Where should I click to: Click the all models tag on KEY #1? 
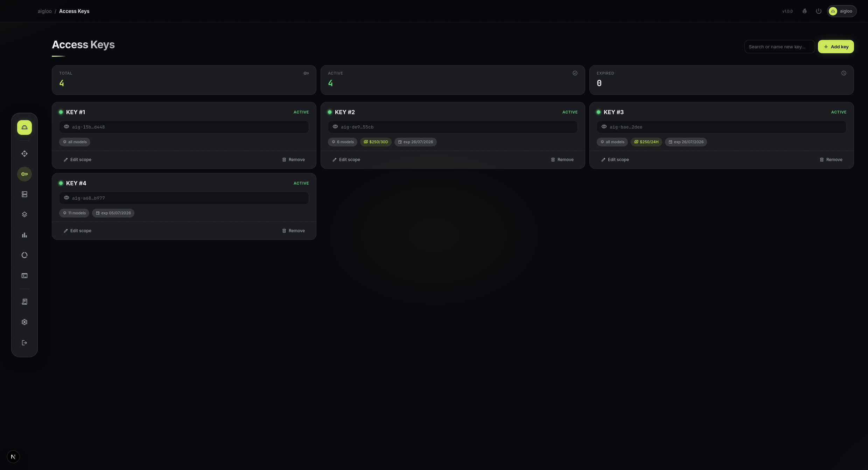75,142
